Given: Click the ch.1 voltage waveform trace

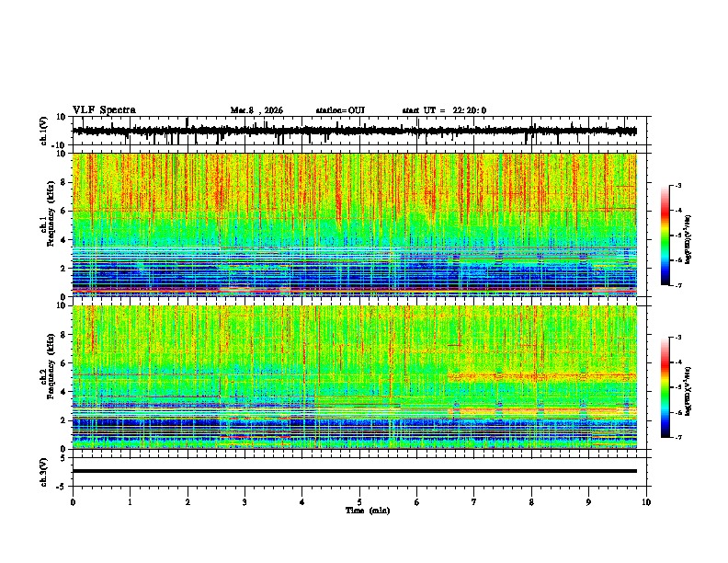Looking at the screenshot, I should point(354,131).
